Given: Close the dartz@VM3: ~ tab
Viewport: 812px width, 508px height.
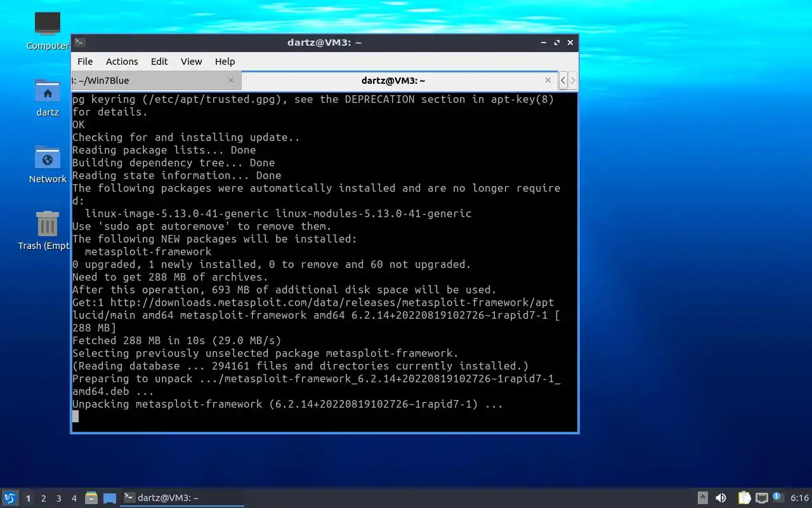Looking at the screenshot, I should (548, 80).
